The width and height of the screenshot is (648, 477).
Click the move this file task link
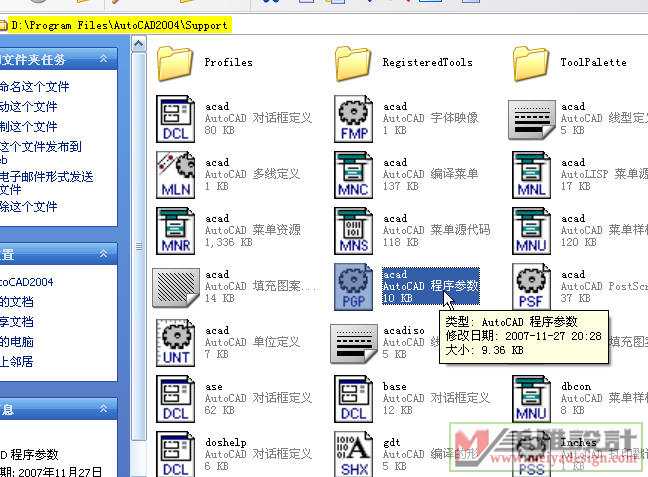coord(29,107)
